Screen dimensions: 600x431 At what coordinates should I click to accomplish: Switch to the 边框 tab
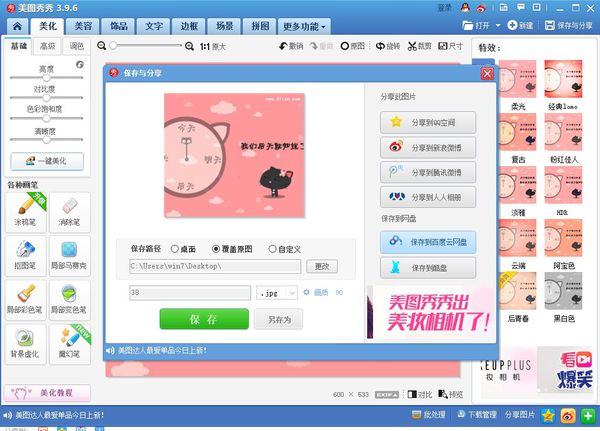pos(189,26)
